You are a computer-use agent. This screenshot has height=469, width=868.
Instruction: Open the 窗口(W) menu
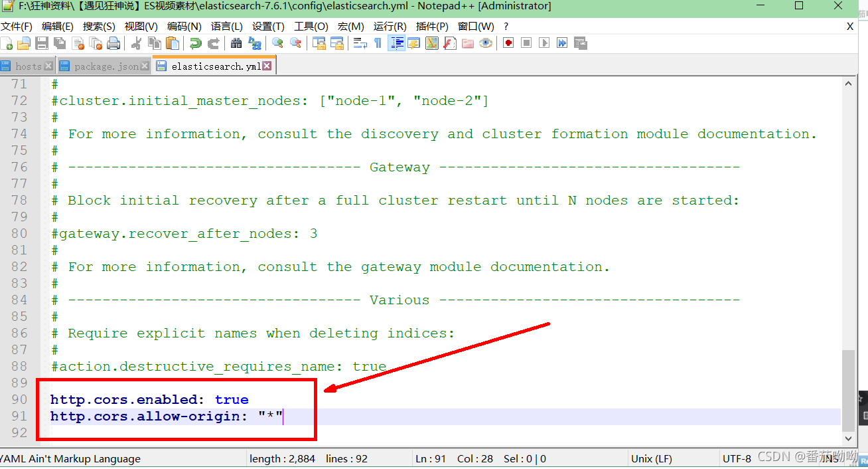[476, 27]
